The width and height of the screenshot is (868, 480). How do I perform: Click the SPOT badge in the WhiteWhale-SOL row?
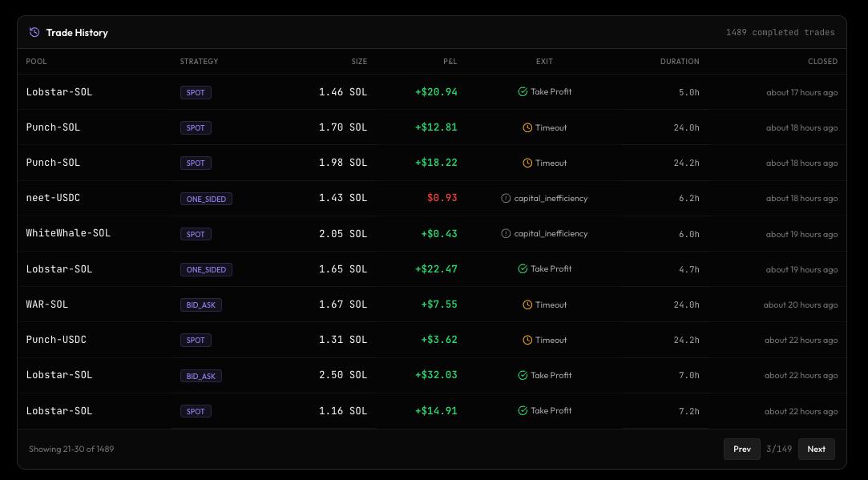196,234
